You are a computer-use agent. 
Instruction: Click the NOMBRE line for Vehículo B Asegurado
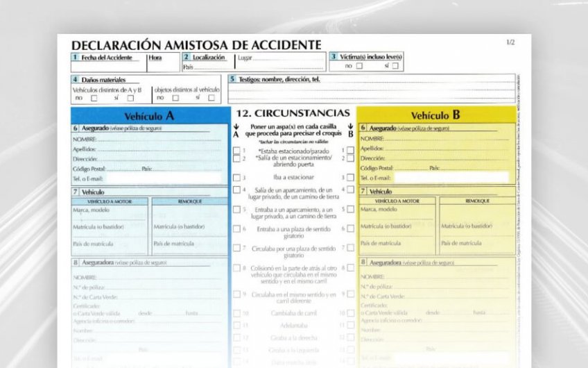coord(447,139)
